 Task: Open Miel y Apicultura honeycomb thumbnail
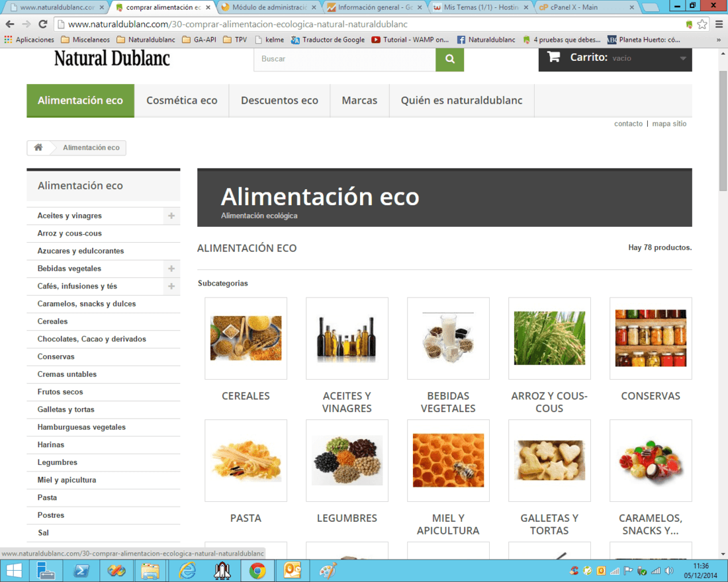pyautogui.click(x=448, y=460)
